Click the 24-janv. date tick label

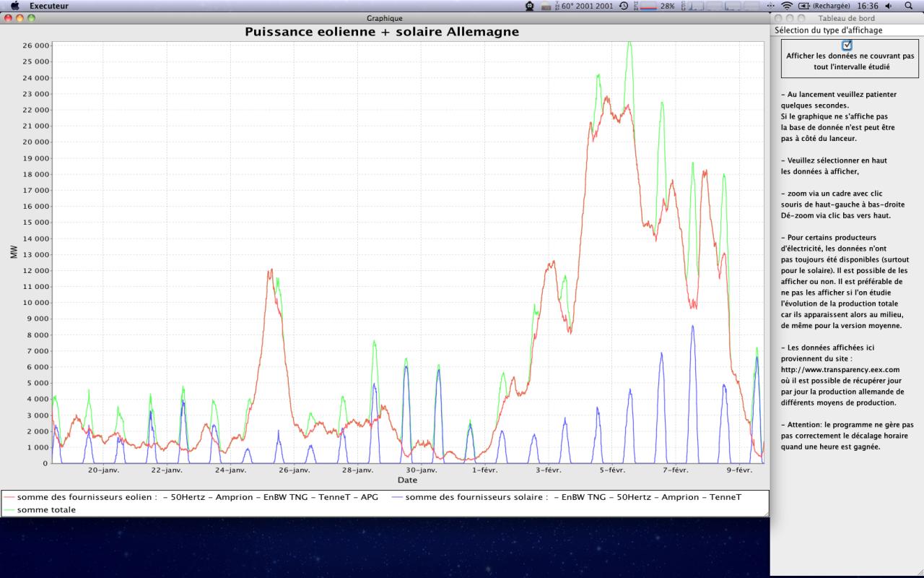[230, 470]
